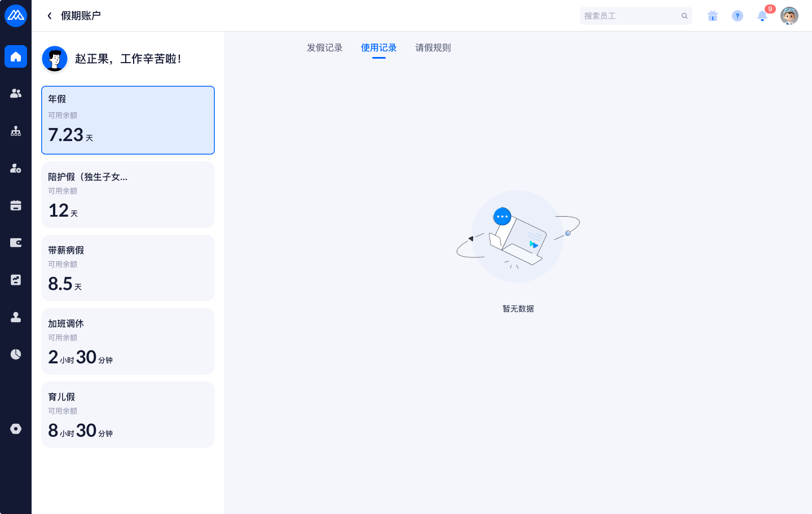Screen dimensions: 812x514
Task: Open the organization chart icon
Action: (x=16, y=131)
